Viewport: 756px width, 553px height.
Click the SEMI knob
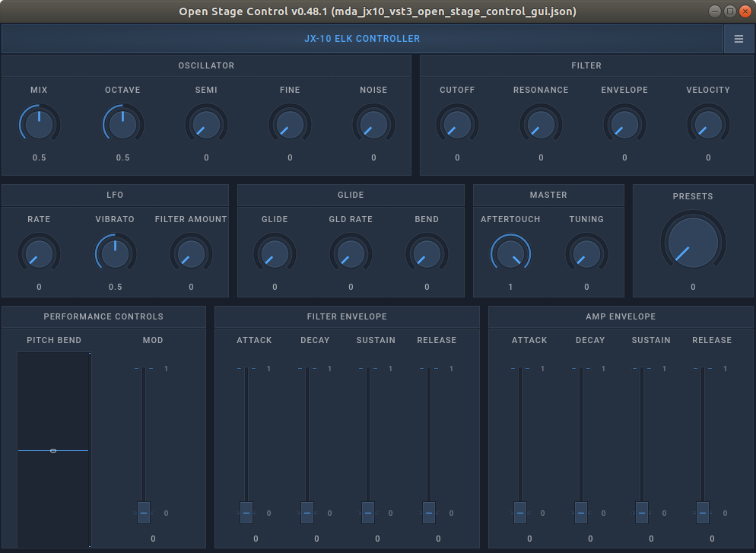click(x=206, y=124)
